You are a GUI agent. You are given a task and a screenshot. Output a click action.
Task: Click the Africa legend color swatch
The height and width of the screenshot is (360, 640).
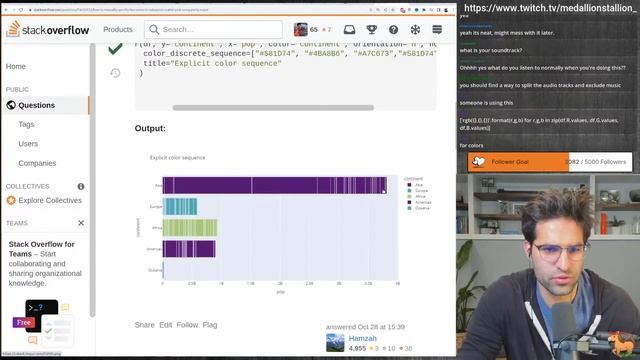[x=409, y=196]
